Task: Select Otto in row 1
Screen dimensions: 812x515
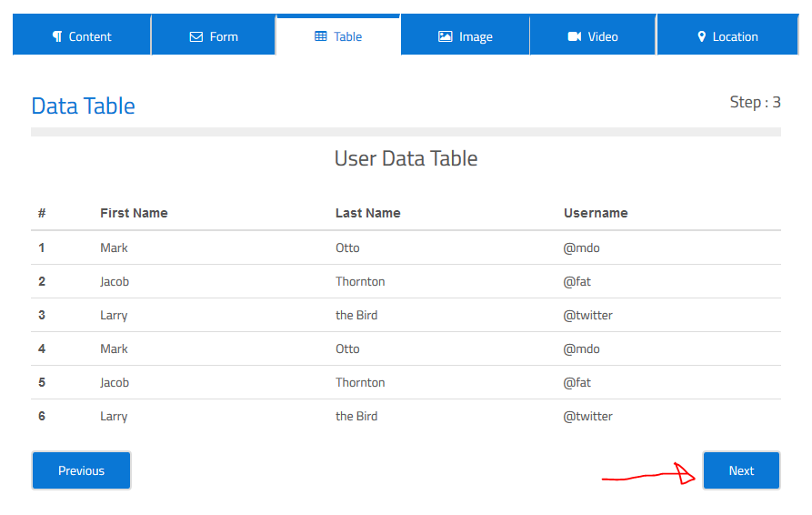Action: click(347, 247)
